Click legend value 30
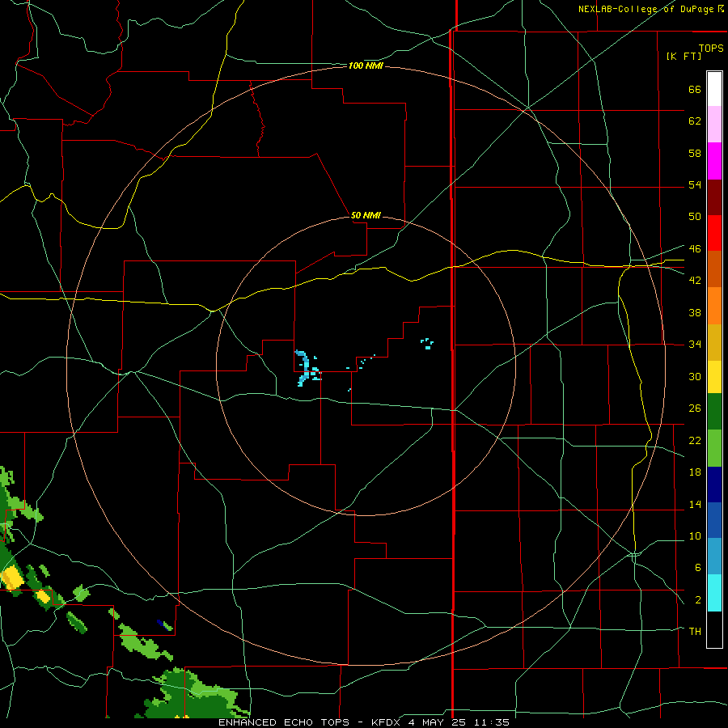Image resolution: width=728 pixels, height=728 pixels. coord(695,376)
